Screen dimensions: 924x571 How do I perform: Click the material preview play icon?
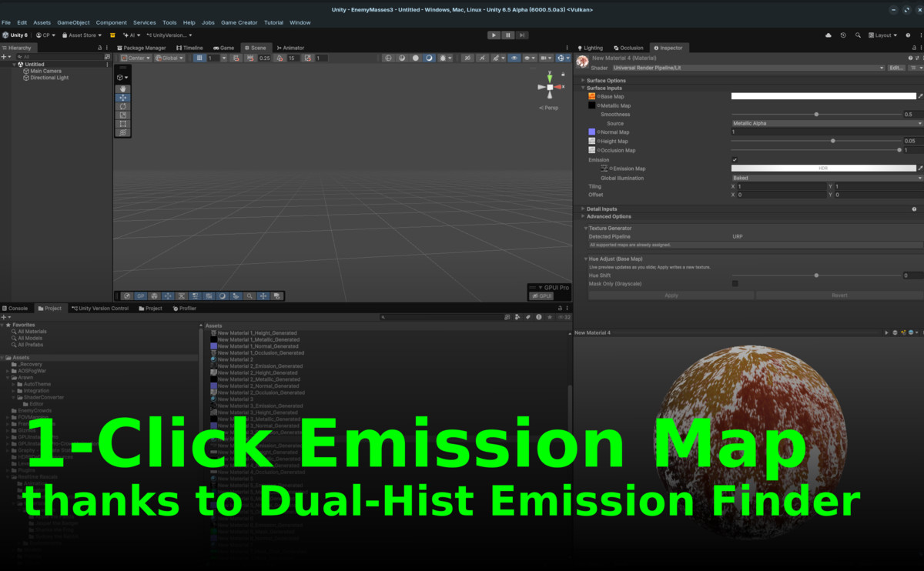tap(886, 332)
